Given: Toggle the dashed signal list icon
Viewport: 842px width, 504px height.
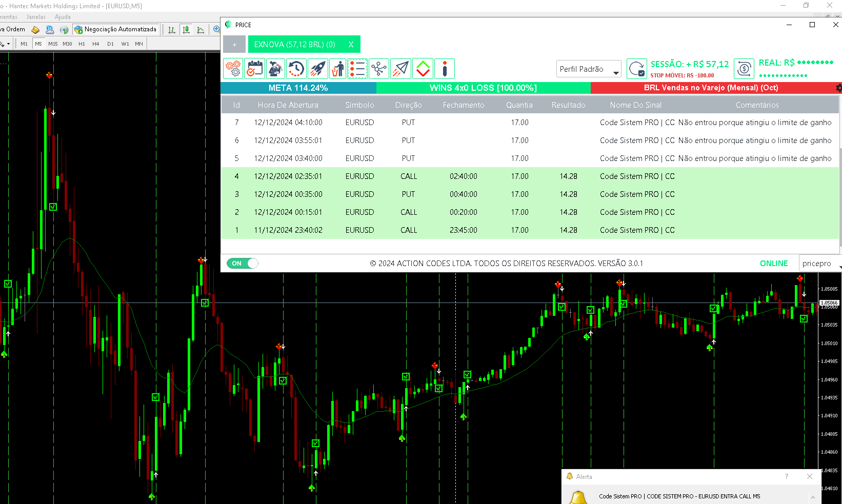Looking at the screenshot, I should click(358, 68).
